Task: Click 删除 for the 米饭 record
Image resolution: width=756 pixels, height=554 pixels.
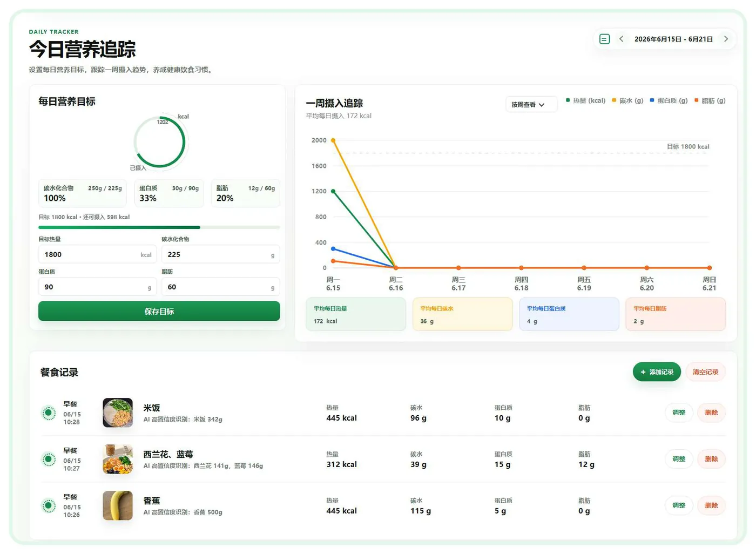Action: pos(711,413)
